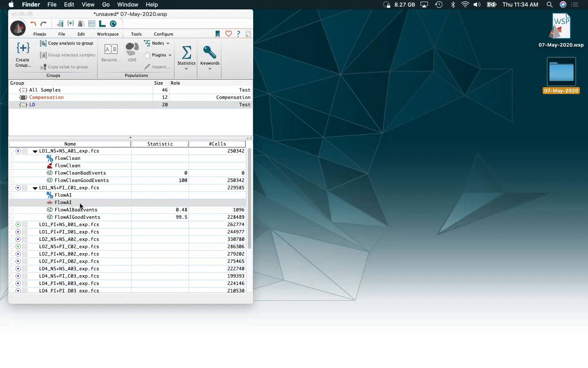Click the redo arrow in the quick toolbar
This screenshot has width=588, height=368.
(44, 24)
